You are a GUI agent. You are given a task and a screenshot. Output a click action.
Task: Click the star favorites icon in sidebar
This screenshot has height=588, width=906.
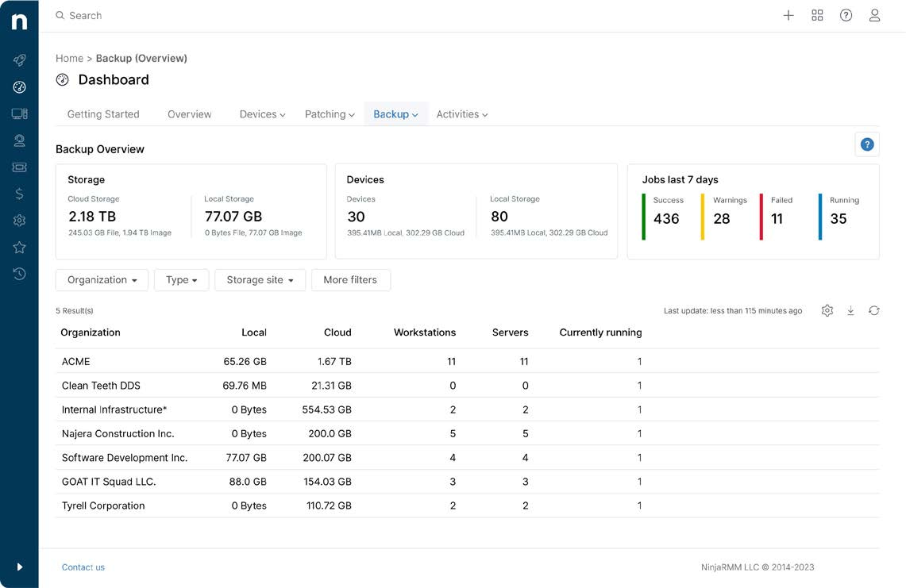click(19, 248)
